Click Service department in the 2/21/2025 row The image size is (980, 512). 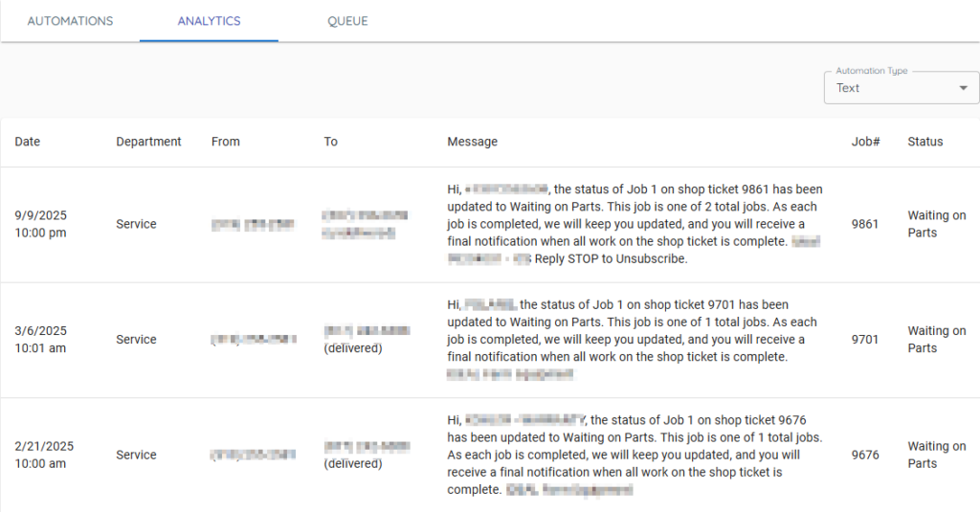click(x=136, y=455)
